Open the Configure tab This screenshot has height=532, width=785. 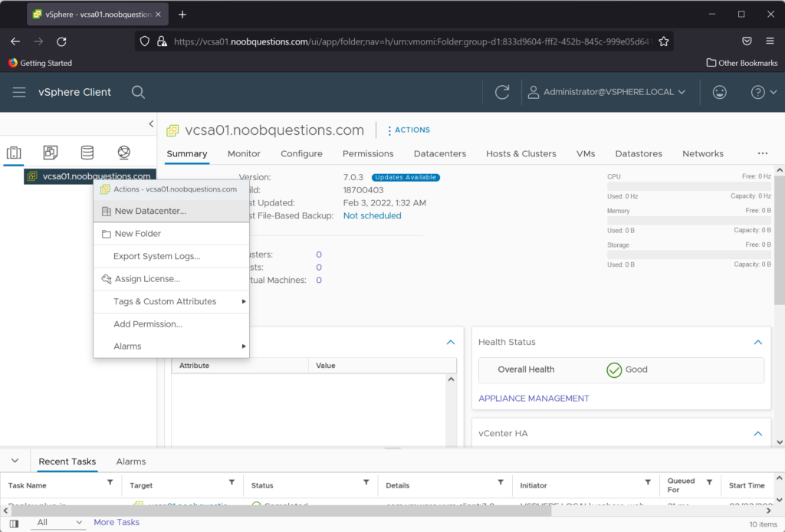(301, 154)
